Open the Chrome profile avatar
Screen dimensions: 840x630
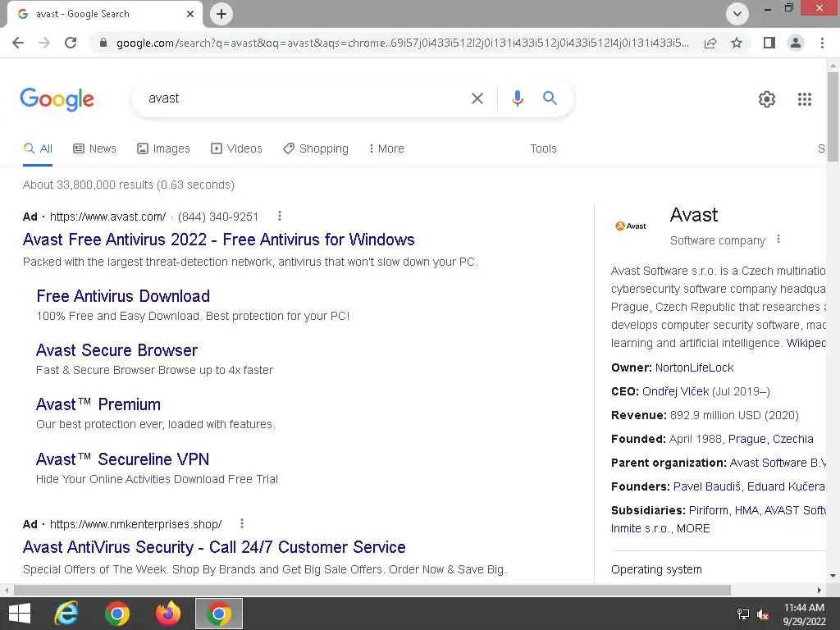pos(796,43)
